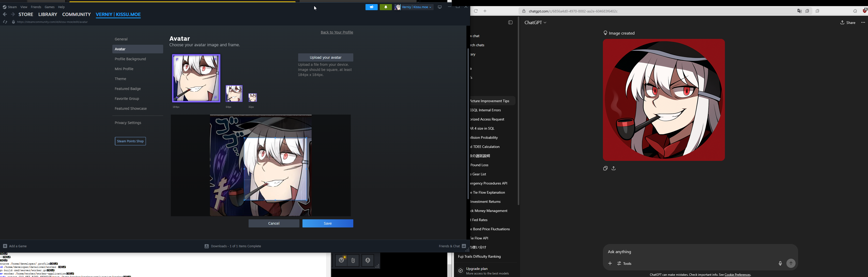868x277 pixels.
Task: Open Cookie Preferences link
Action: coord(737,275)
